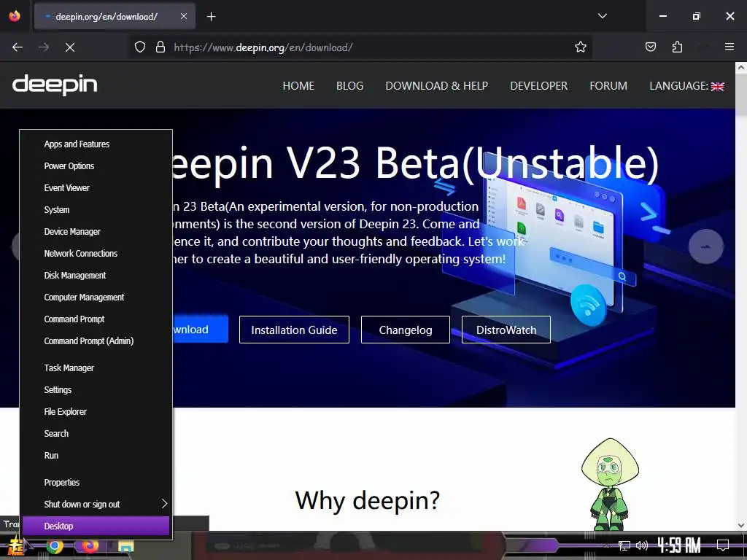Open the Firefox hamburger menu
Image resolution: width=747 pixels, height=560 pixels.
[729, 47]
